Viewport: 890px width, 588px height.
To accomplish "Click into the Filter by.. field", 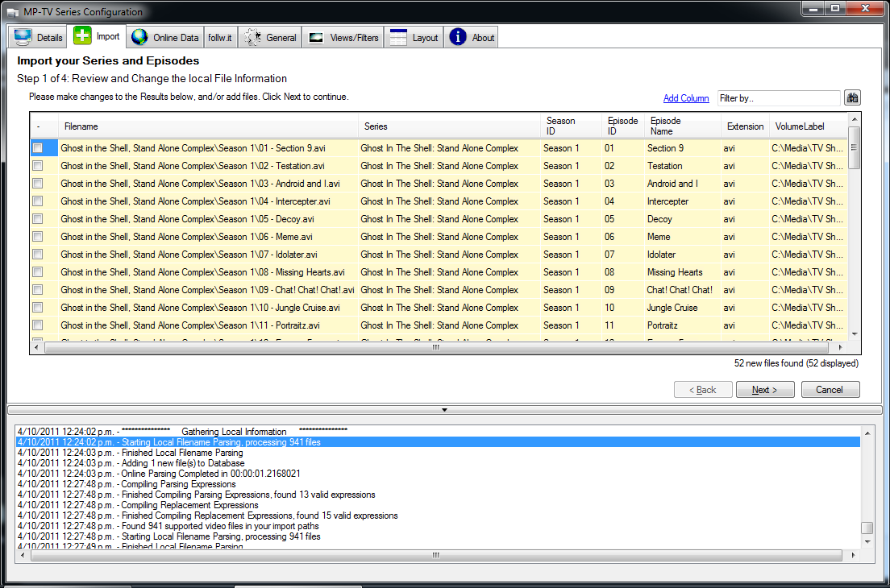I will pyautogui.click(x=778, y=98).
